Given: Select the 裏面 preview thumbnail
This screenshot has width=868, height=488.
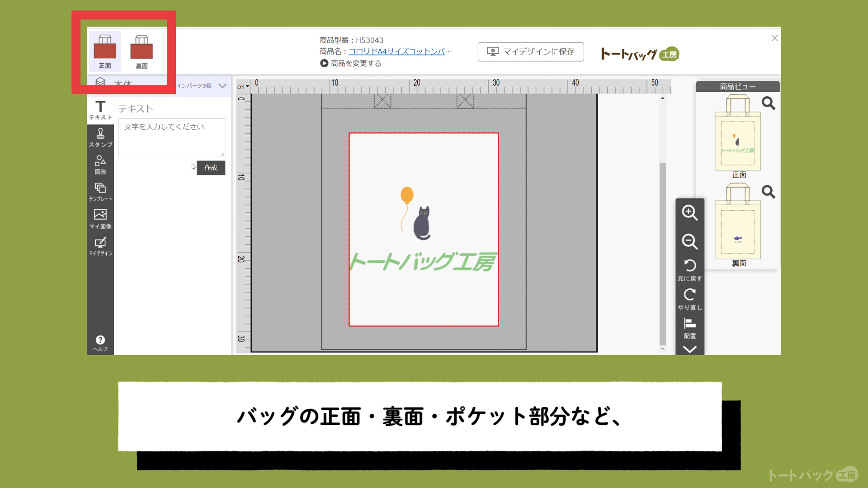Looking at the screenshot, I should (738, 221).
